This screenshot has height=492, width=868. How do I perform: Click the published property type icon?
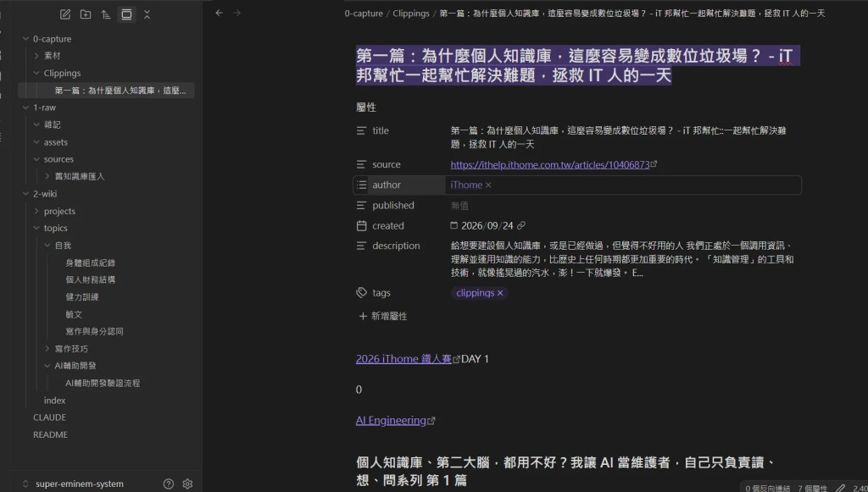click(361, 206)
